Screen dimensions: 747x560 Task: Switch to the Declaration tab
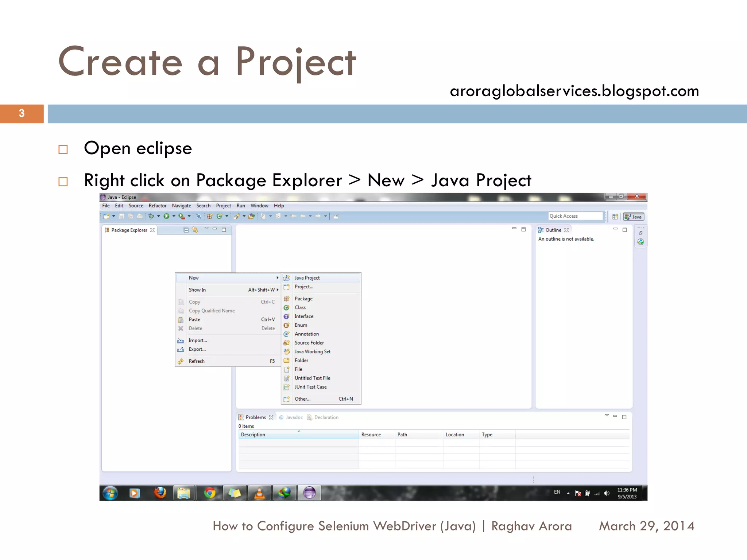pyautogui.click(x=323, y=417)
